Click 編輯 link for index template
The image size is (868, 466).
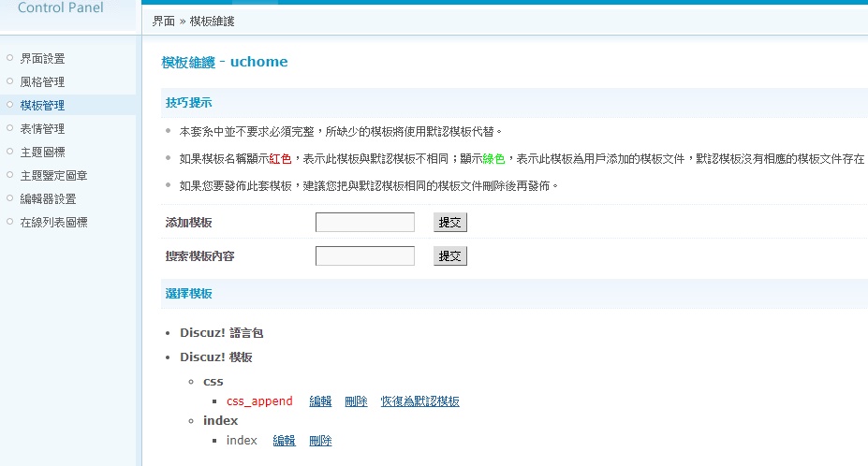284,441
